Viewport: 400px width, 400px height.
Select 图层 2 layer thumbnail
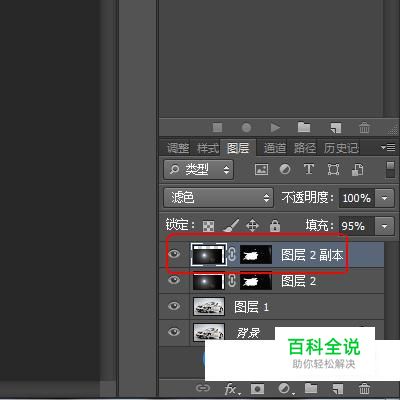tap(209, 282)
